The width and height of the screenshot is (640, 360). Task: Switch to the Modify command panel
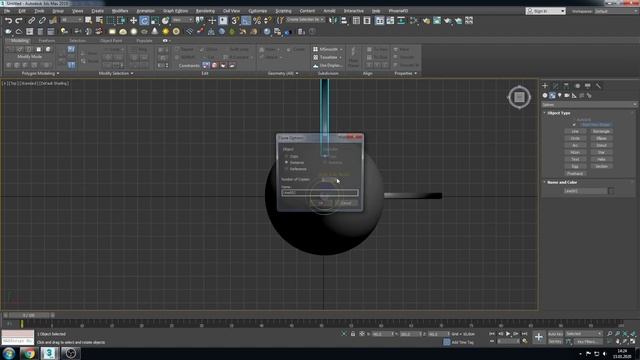pos(556,86)
